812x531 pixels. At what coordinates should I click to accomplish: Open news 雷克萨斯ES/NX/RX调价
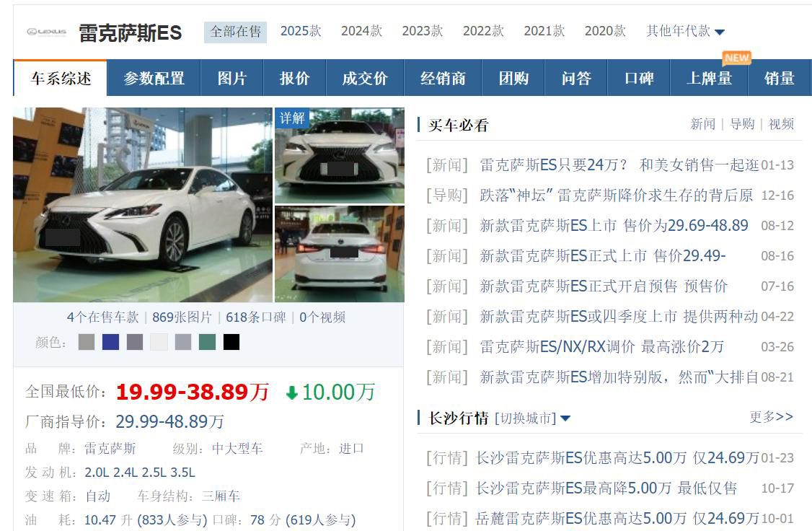(x=601, y=346)
